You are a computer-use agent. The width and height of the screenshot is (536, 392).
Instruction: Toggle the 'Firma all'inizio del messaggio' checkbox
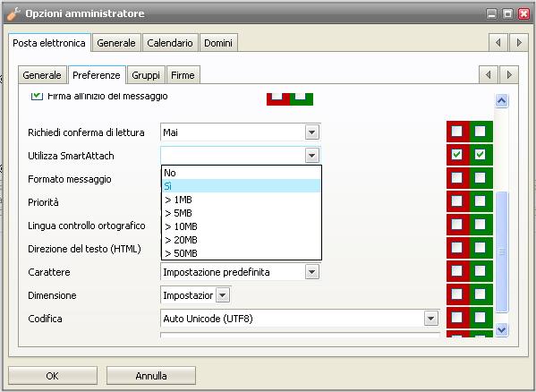click(37, 96)
